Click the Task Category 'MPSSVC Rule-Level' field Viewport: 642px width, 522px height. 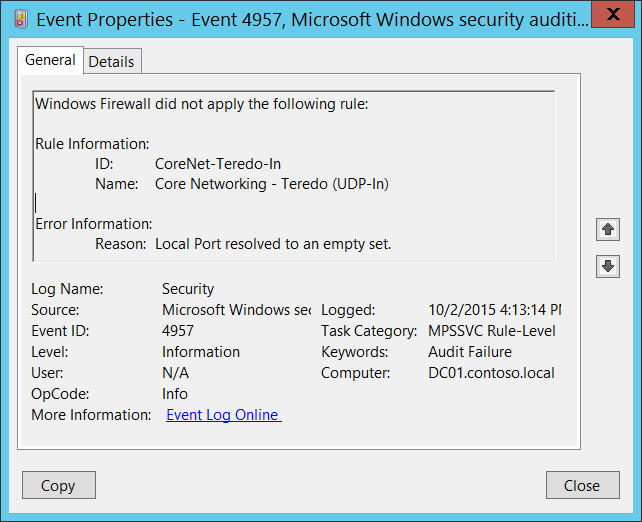point(491,331)
